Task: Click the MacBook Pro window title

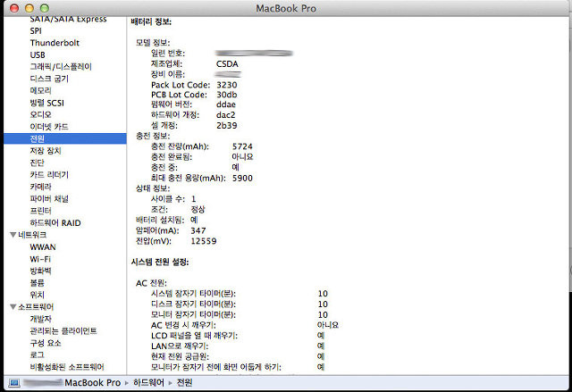Action: (286, 8)
